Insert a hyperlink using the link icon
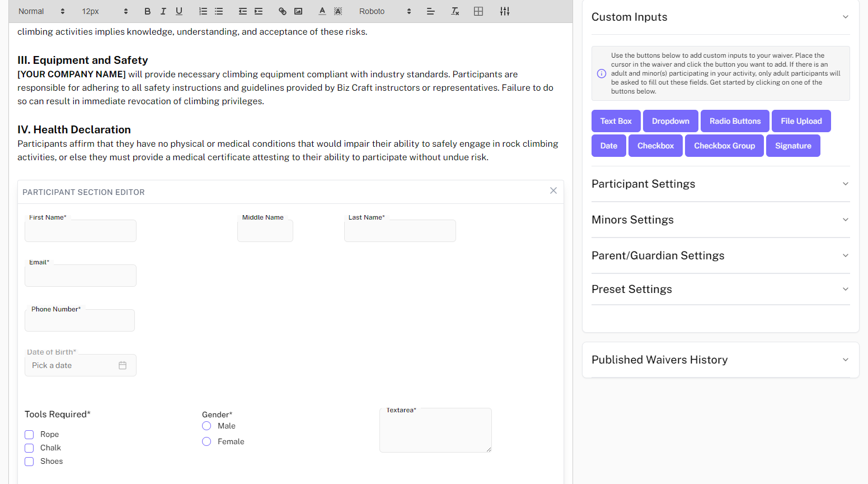Viewport: 868px width, 484px height. pos(283,11)
